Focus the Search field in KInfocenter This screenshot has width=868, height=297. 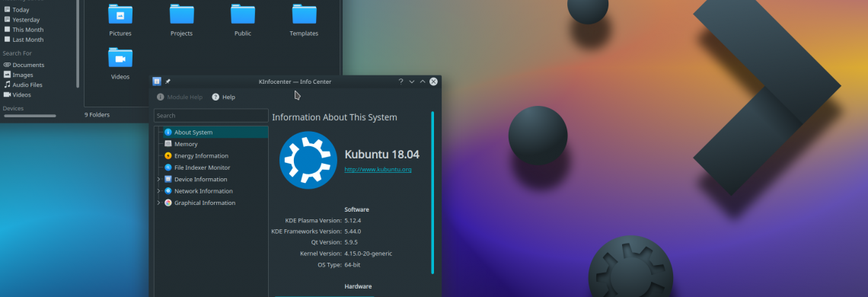[x=211, y=115]
